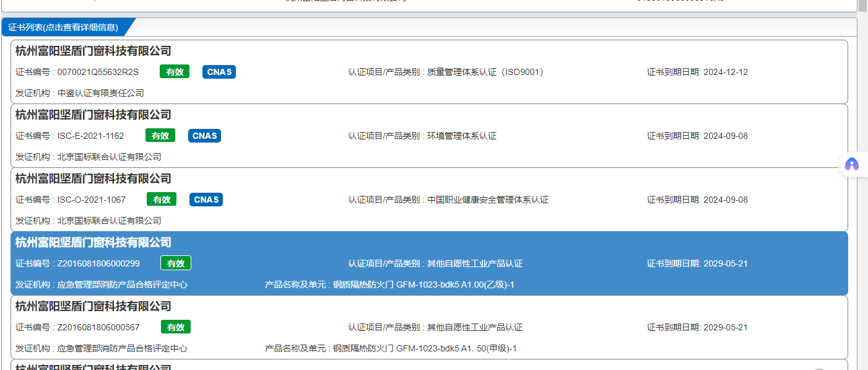Click issuer 应急管理部消防产品合格评定中心 under Z2016081806000567
The width and height of the screenshot is (868, 370).
pos(123,348)
